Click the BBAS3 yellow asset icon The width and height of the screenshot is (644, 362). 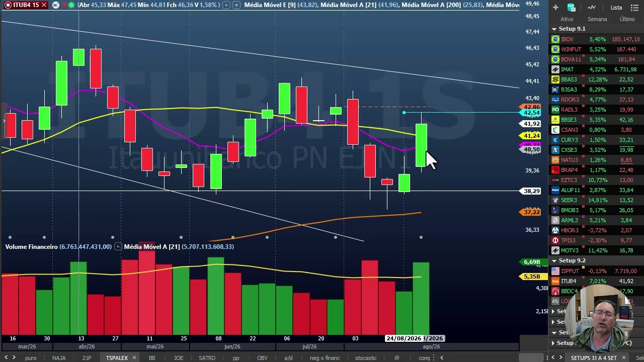(555, 79)
